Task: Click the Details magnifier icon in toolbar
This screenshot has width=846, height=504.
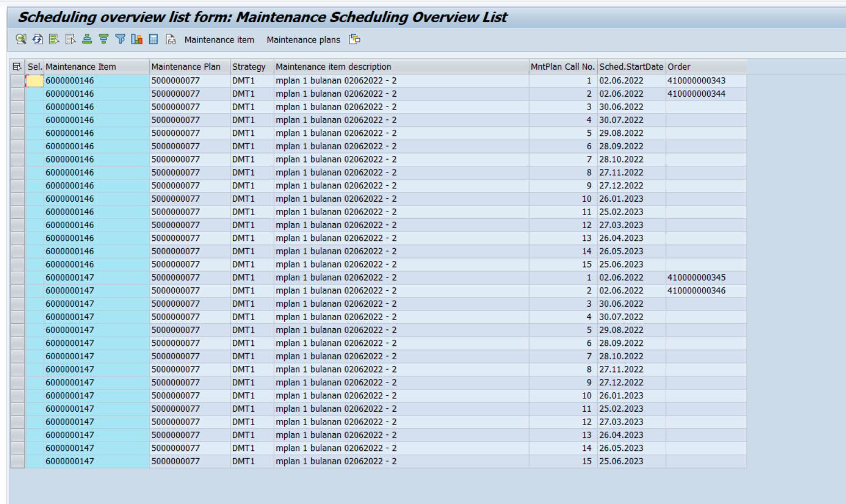Action: pos(21,39)
